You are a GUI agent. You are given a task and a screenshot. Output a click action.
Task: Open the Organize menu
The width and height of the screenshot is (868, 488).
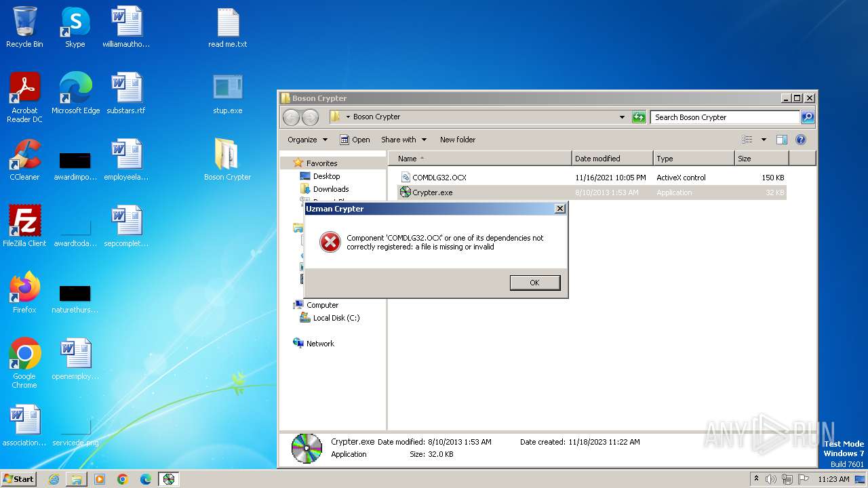[307, 140]
